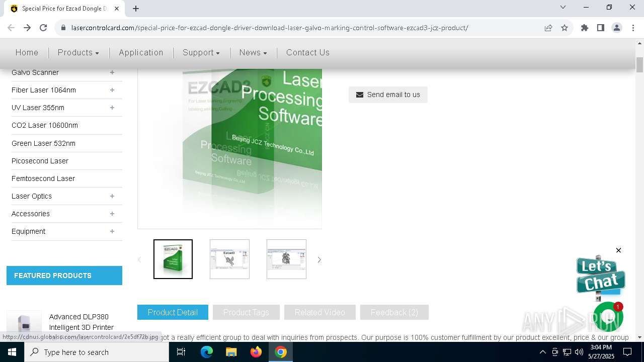Open CO2 Laser 10600nm category
Viewport: 644px width, 362px height.
point(45,125)
